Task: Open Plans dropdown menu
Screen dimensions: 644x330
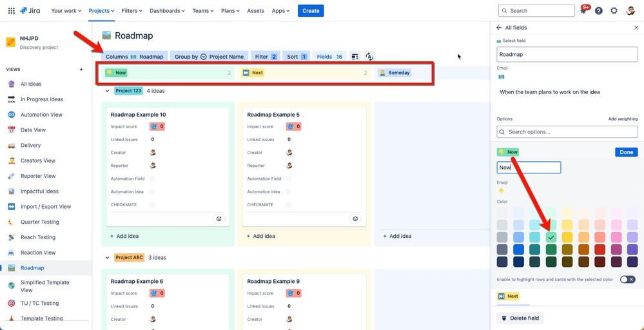Action: point(230,11)
